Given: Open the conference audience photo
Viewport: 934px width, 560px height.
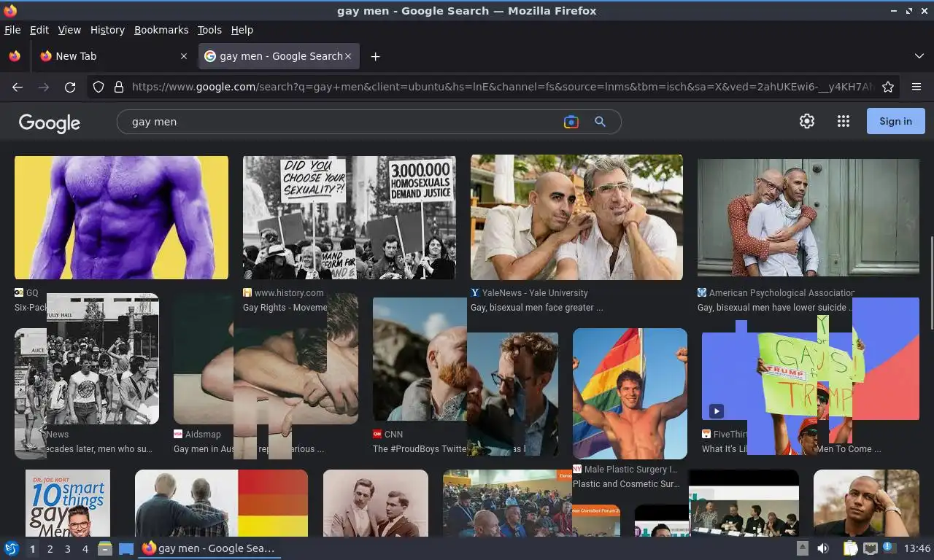Looking at the screenshot, I should [507, 503].
